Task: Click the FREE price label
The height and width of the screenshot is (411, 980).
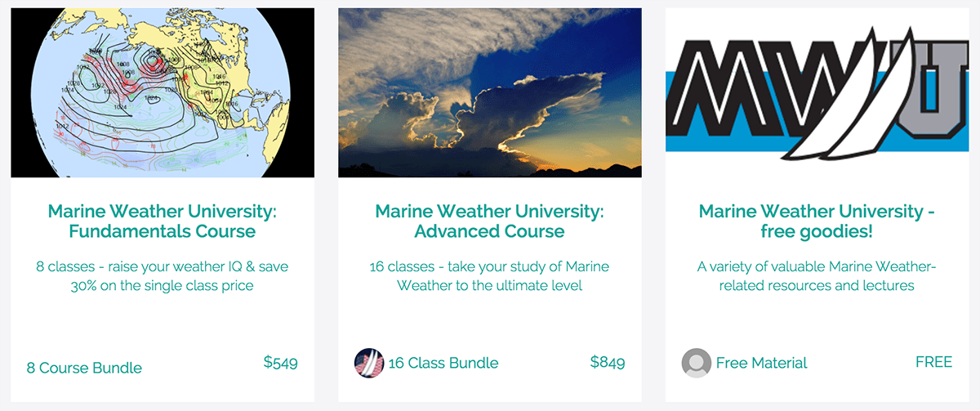Action: point(933,362)
